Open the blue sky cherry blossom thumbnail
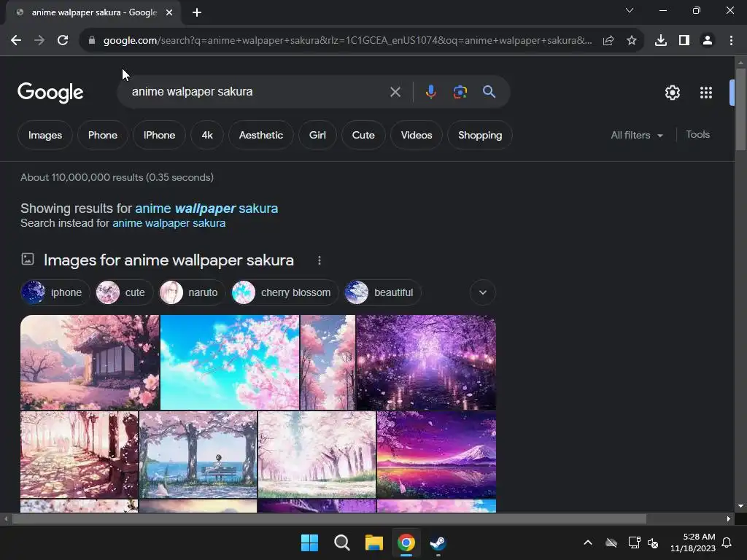 tap(230, 362)
